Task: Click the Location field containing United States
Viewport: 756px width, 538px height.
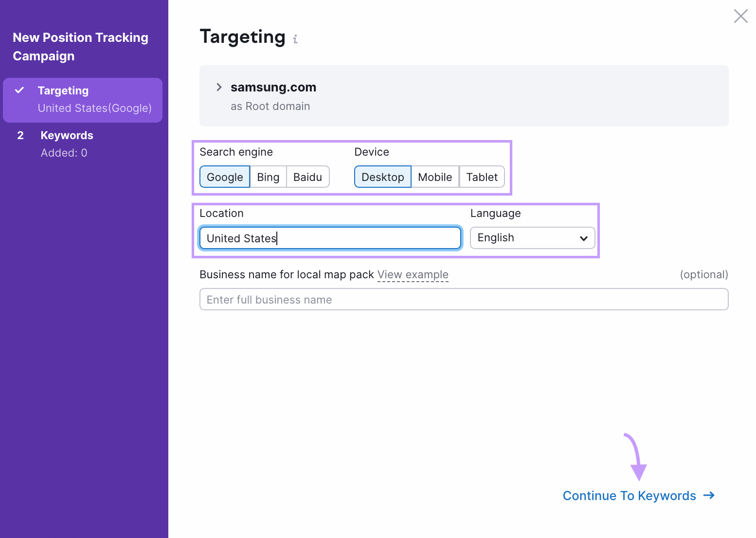Action: (330, 238)
